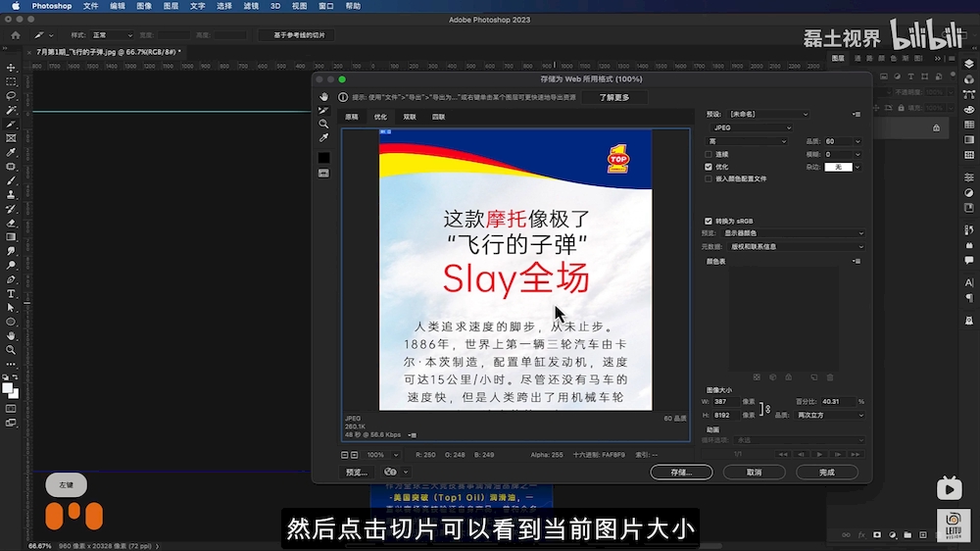Select the Magic Wand tool
Image resolution: width=980 pixels, height=551 pixels.
pyautogui.click(x=11, y=110)
